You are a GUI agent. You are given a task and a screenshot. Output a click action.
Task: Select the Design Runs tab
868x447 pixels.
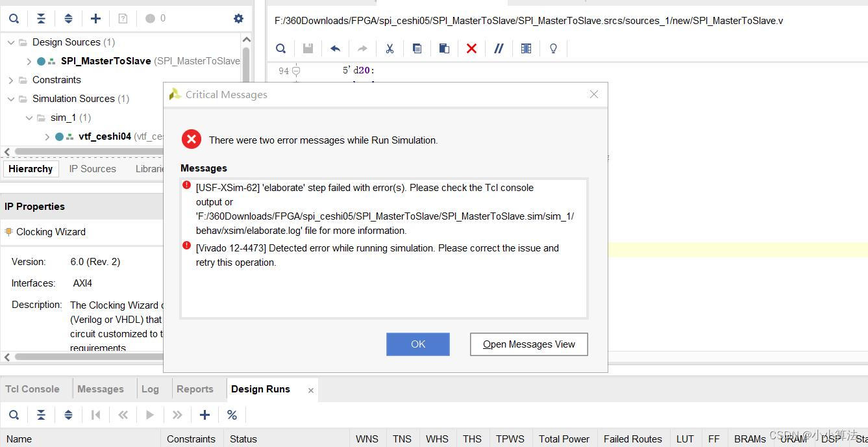pyautogui.click(x=260, y=389)
